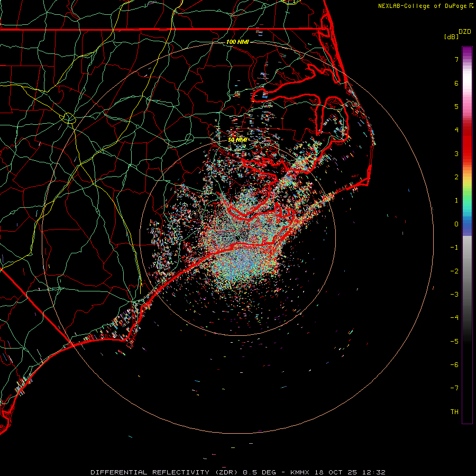Pick the gray -2 dB color band
Screen dimensions: 476x476
(467, 271)
